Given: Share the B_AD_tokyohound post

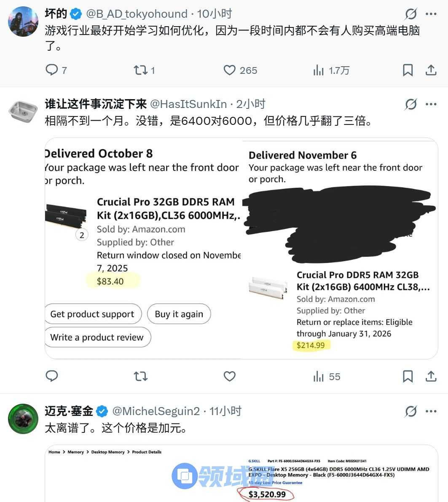Looking at the screenshot, I should pos(431,70).
